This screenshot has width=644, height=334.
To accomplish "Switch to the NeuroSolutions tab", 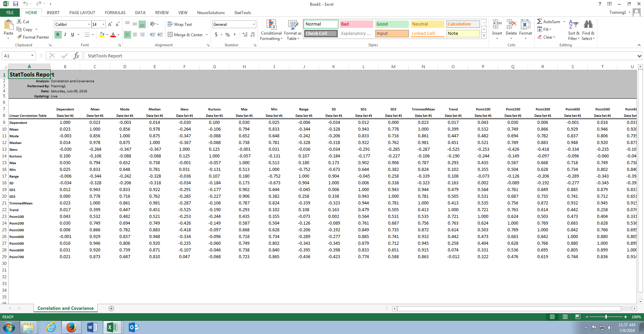I will 211,12.
